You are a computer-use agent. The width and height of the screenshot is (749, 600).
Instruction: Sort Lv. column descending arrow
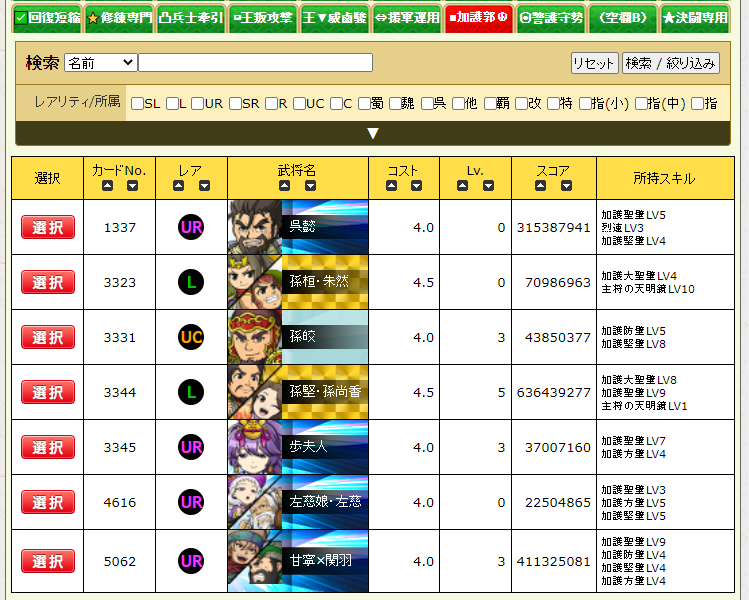pyautogui.click(x=488, y=185)
